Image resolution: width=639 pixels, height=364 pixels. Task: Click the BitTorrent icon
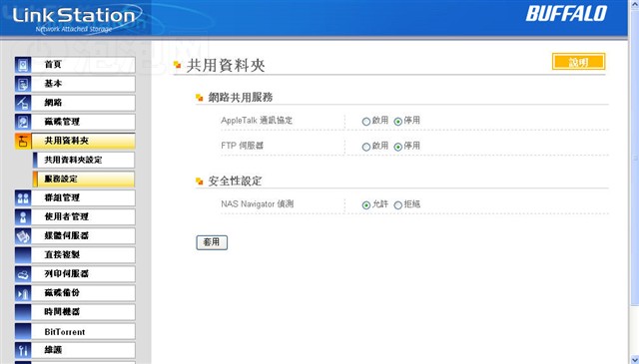(x=23, y=331)
